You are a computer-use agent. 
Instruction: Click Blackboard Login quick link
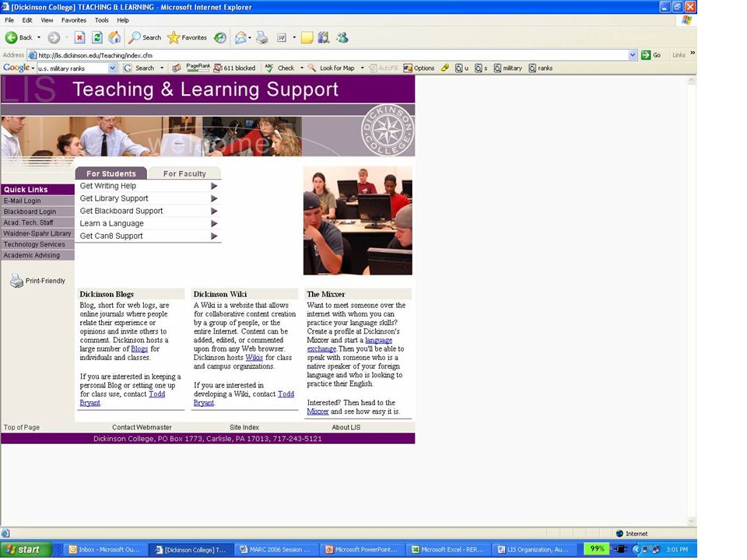[37, 212]
